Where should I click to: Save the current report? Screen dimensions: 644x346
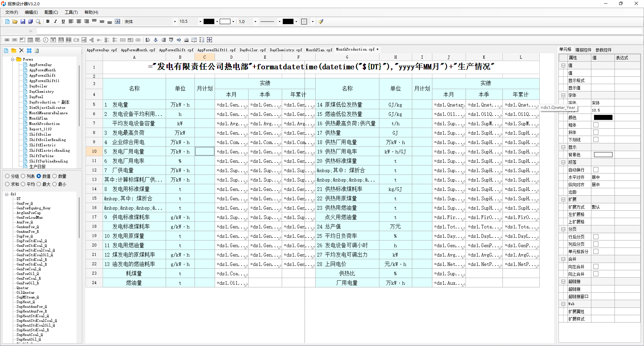tap(23, 21)
